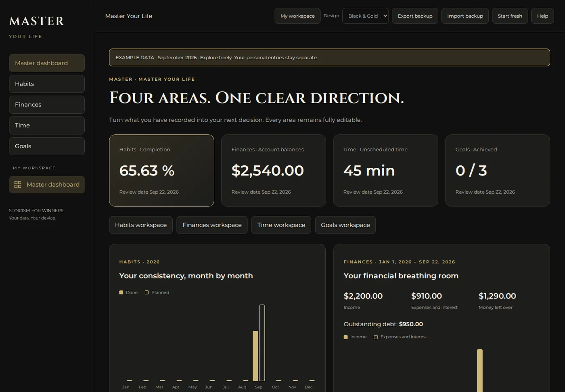The image size is (565, 392).
Task: Click Outstanding debt: $950.00 text
Action: click(383, 324)
